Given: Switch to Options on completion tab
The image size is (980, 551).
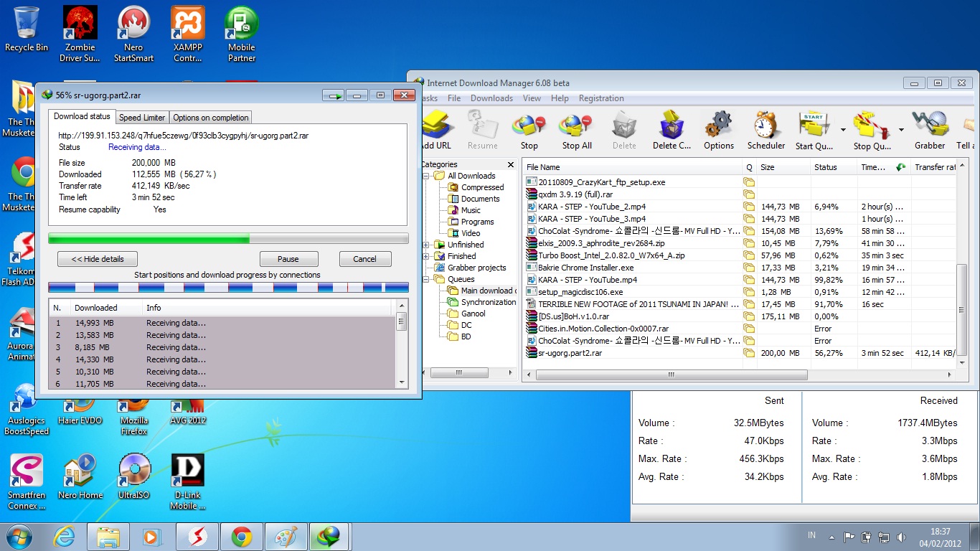Looking at the screenshot, I should 211,118.
